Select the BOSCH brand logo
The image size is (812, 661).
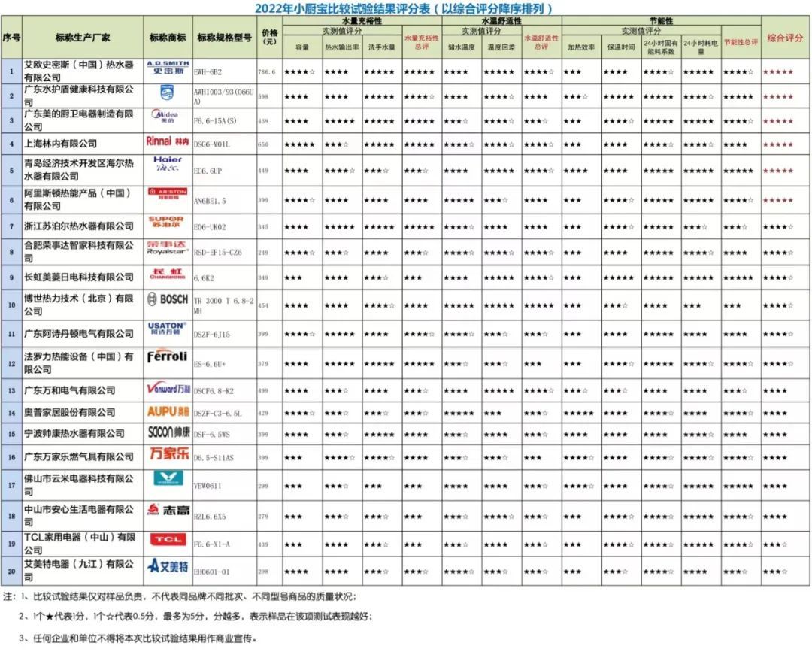[168, 299]
